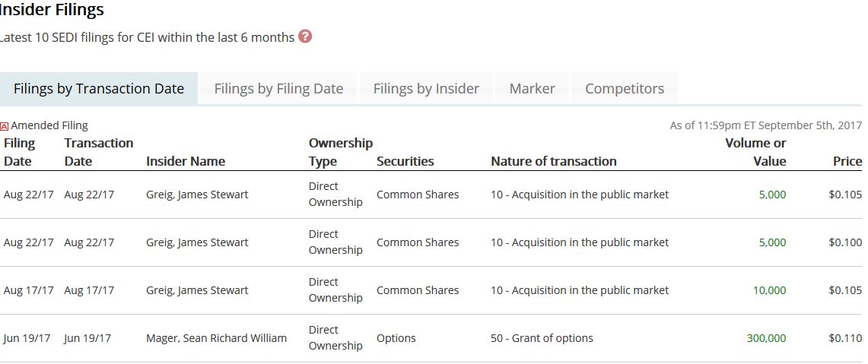The height and width of the screenshot is (364, 868).
Task: Open the Filings by Insider tab
Action: point(426,89)
